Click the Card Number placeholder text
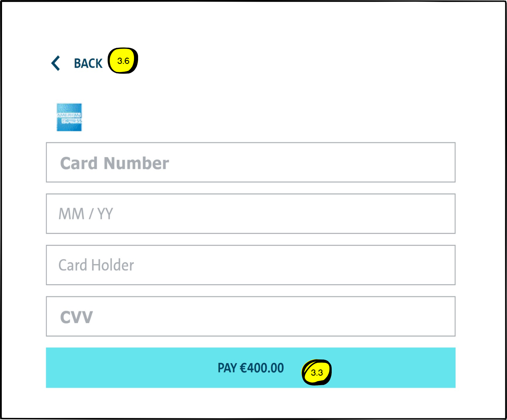The height and width of the screenshot is (420, 507). tap(114, 163)
